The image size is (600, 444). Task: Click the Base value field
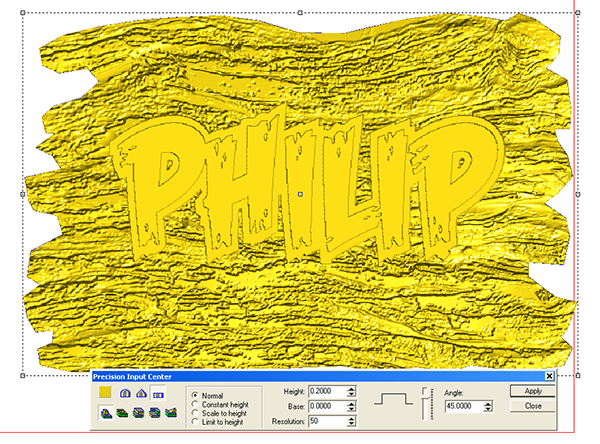point(328,406)
